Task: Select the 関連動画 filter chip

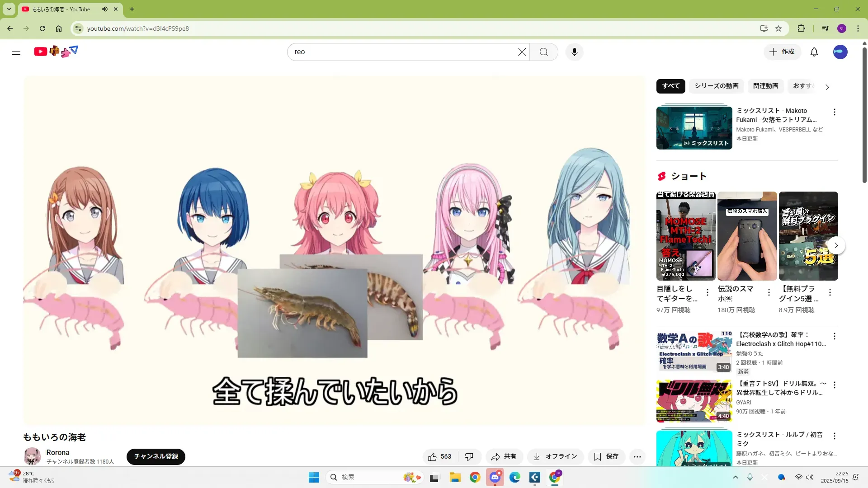Action: coord(765,86)
